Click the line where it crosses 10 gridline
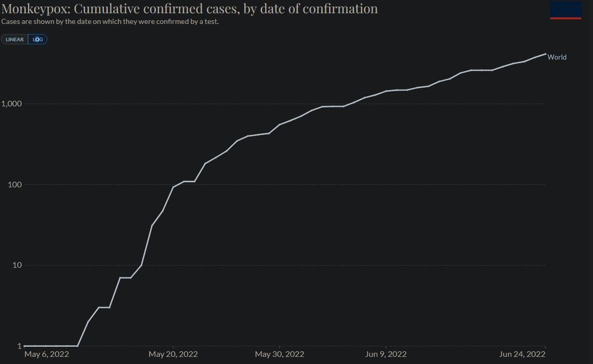Image resolution: width=593 pixels, height=364 pixels. click(142, 265)
